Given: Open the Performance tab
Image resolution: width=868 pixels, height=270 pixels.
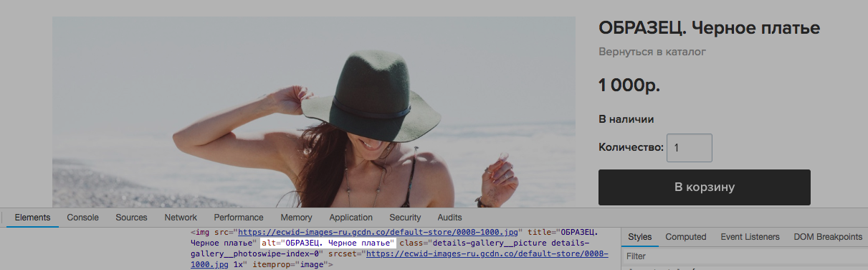Looking at the screenshot, I should (x=239, y=218).
